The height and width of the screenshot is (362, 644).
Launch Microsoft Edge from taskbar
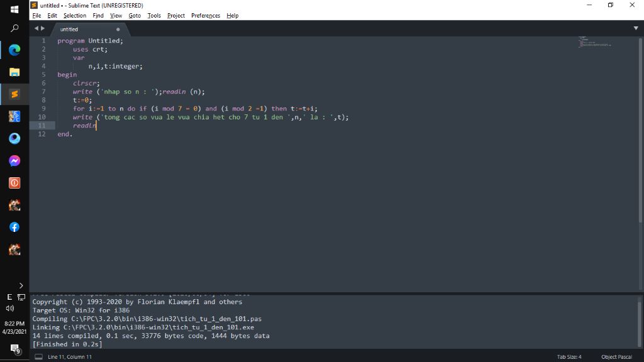pyautogui.click(x=14, y=50)
